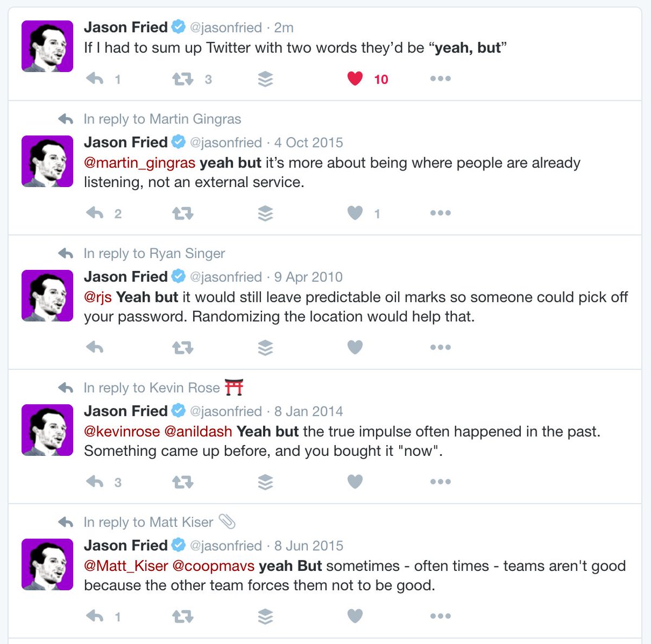This screenshot has height=644, width=651.
Task: Click @jasonfried handle on the 9 Apr 2010 tweet
Action: (226, 277)
